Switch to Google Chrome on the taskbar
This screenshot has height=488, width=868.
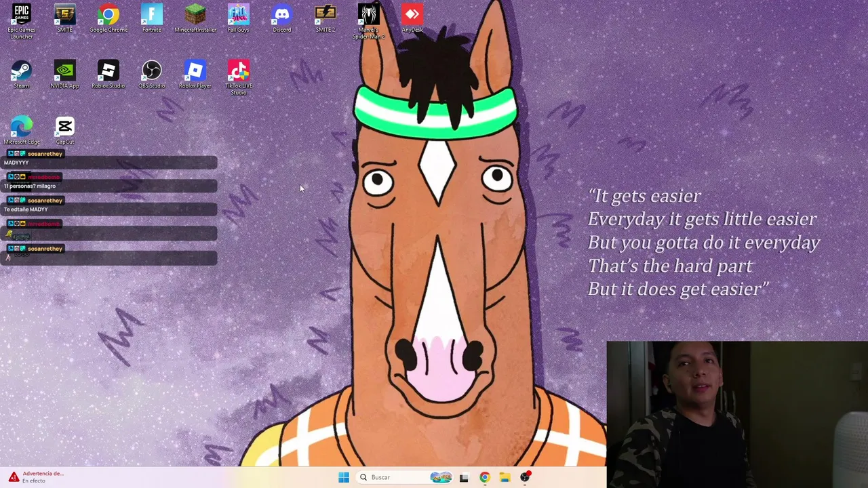coord(484,477)
